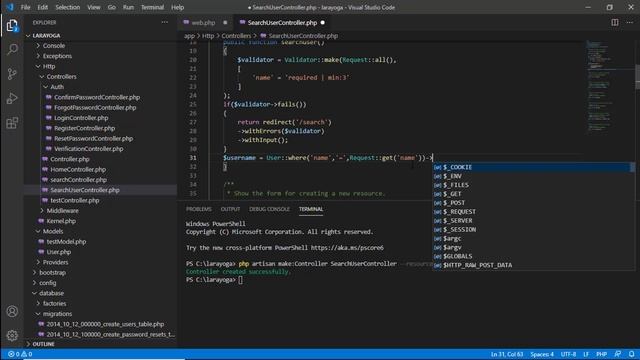The height and width of the screenshot is (360, 640).
Task: Open the Terminal menu
Action: [152, 7]
